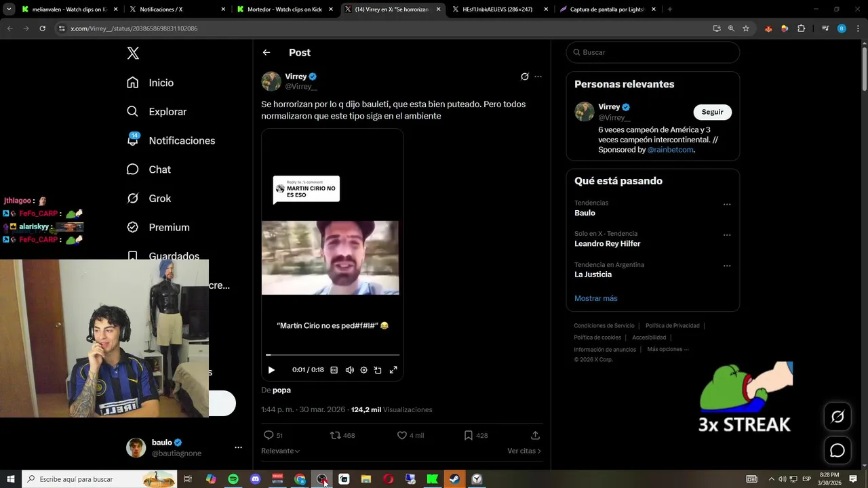Open Condiciones de Servicio footer link
Image resolution: width=868 pixels, height=488 pixels.
click(604, 326)
